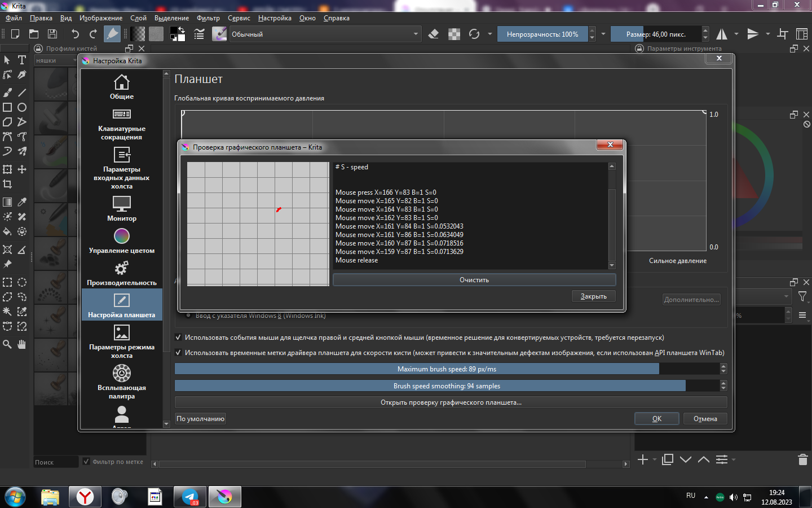Viewport: 812px width, 508px height.
Task: Select the Monitor settings section
Action: pos(121,204)
